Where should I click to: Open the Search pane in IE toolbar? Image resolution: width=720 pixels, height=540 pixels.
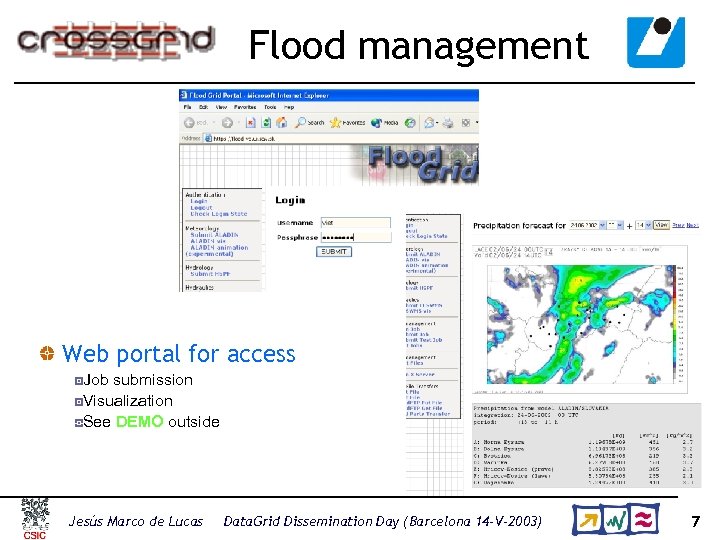[x=309, y=123]
